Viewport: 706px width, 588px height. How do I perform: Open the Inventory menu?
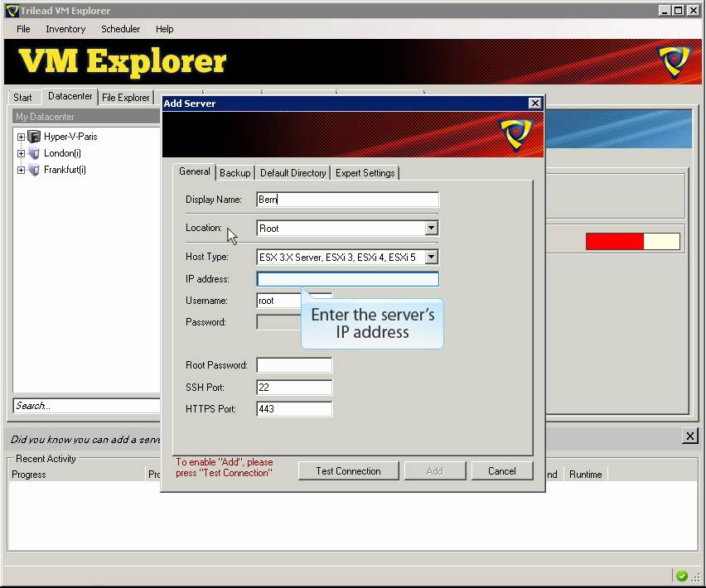[x=65, y=29]
